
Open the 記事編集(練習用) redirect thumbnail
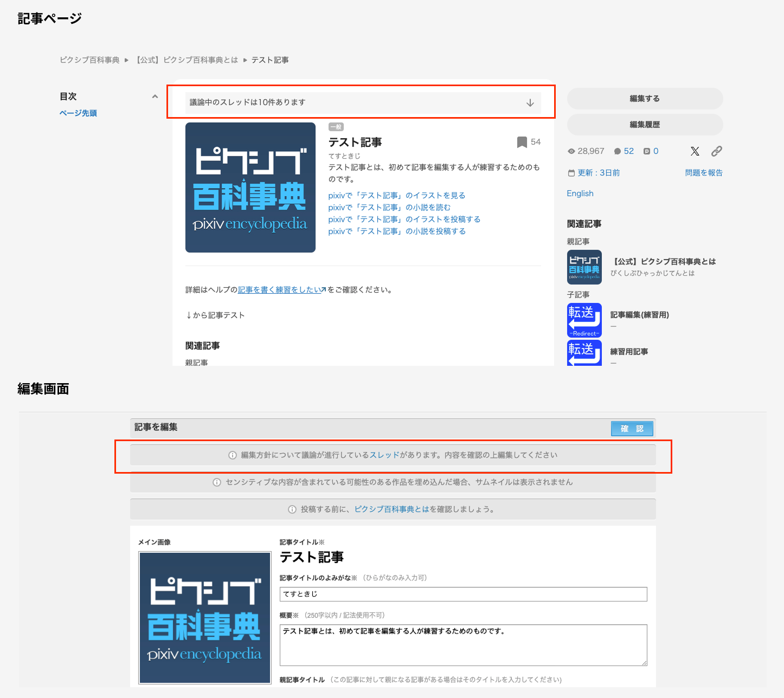(x=584, y=320)
